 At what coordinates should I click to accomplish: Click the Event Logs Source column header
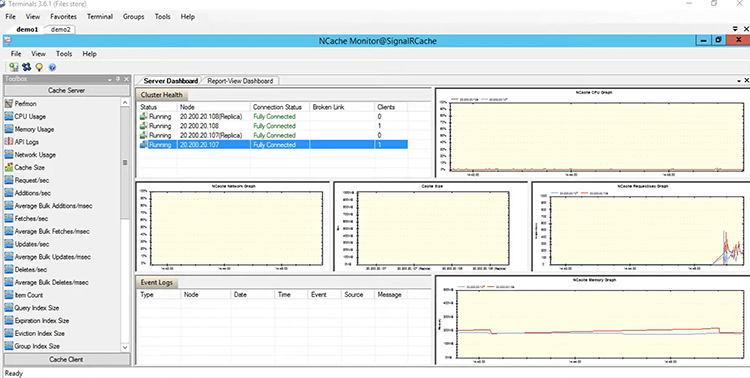click(x=357, y=294)
